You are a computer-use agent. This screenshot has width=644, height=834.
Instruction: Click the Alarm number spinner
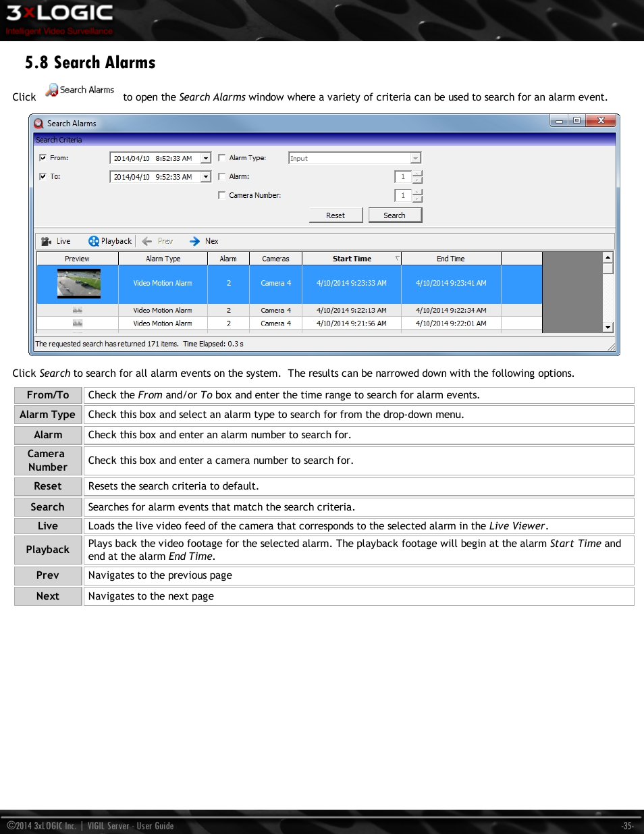click(418, 177)
